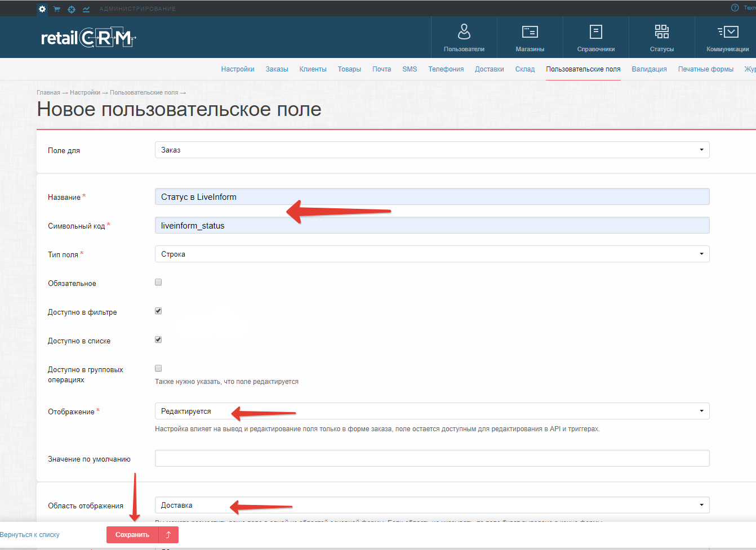Open the Отображение dropdown
The height and width of the screenshot is (550, 756).
pyautogui.click(x=432, y=411)
